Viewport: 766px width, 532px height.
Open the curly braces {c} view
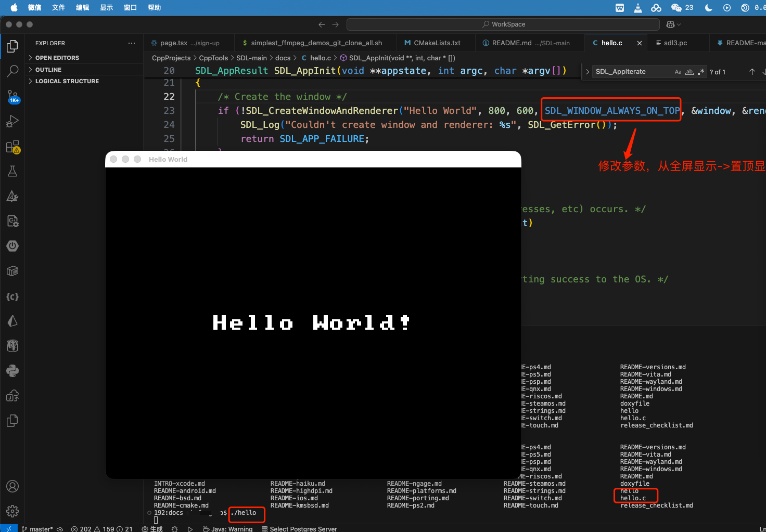[x=12, y=296]
